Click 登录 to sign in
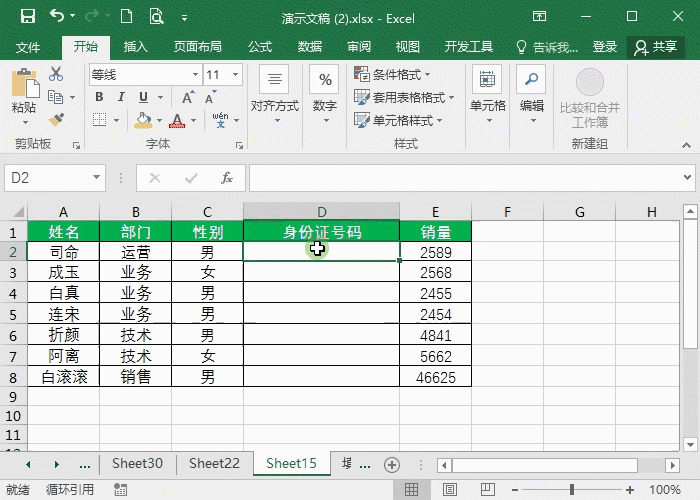 (604, 47)
